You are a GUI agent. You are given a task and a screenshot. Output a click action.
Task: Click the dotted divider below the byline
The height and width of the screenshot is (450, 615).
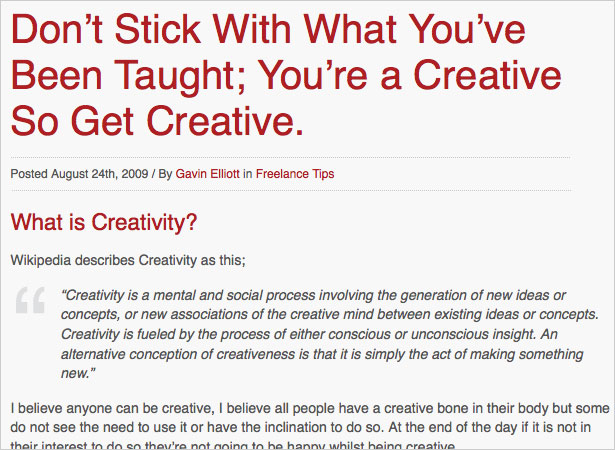click(291, 190)
